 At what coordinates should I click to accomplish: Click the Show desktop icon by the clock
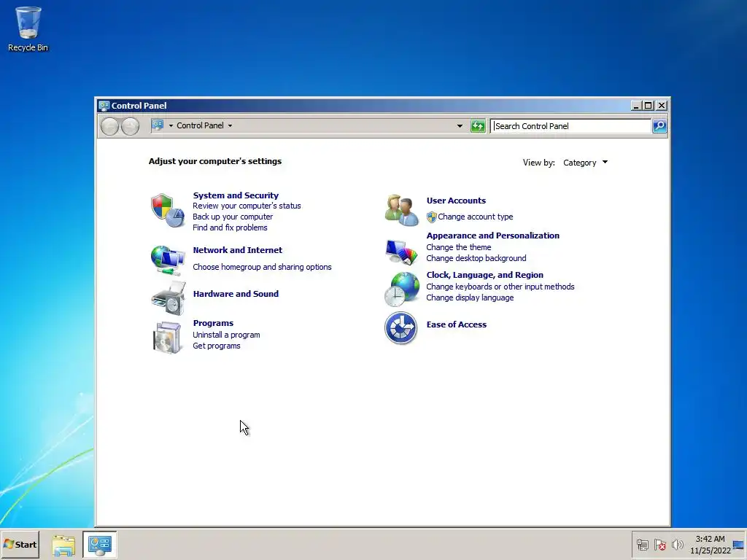[x=738, y=544]
